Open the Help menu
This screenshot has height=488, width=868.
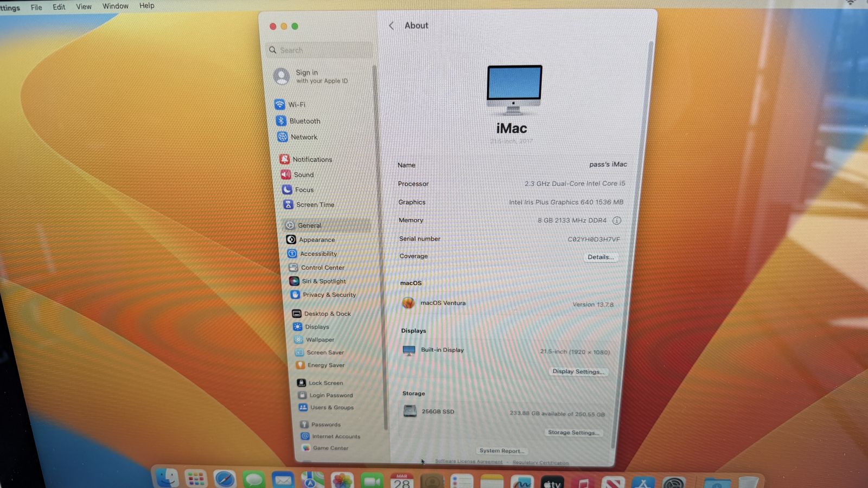pos(146,5)
